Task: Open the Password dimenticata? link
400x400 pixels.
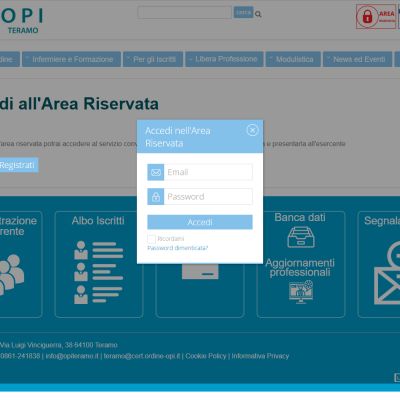Action: point(178,248)
